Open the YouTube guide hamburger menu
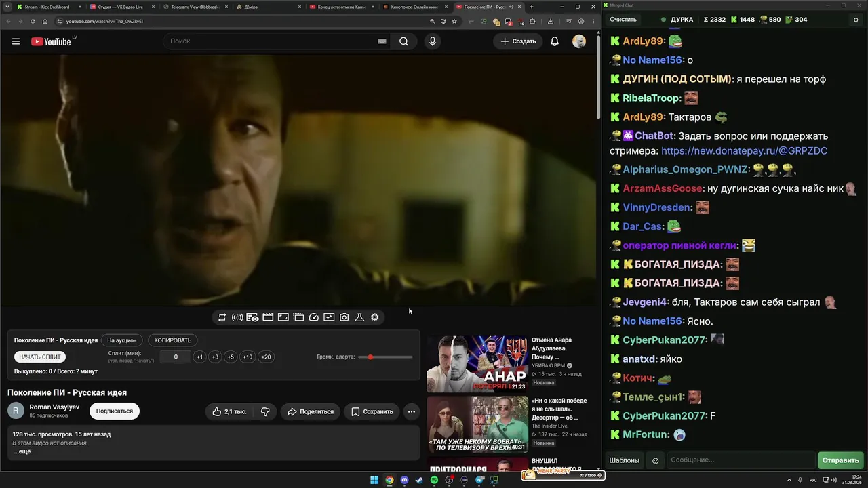The width and height of the screenshot is (868, 488). 16,41
